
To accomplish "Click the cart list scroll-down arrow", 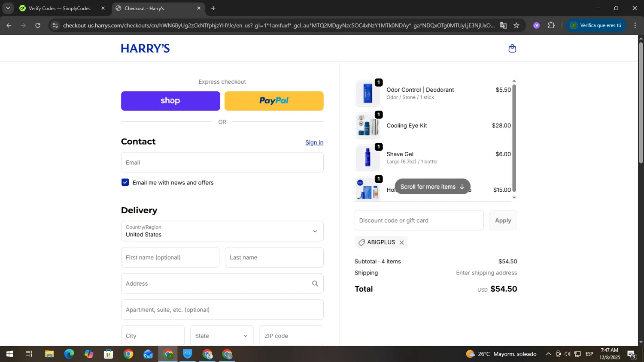I will [514, 198].
